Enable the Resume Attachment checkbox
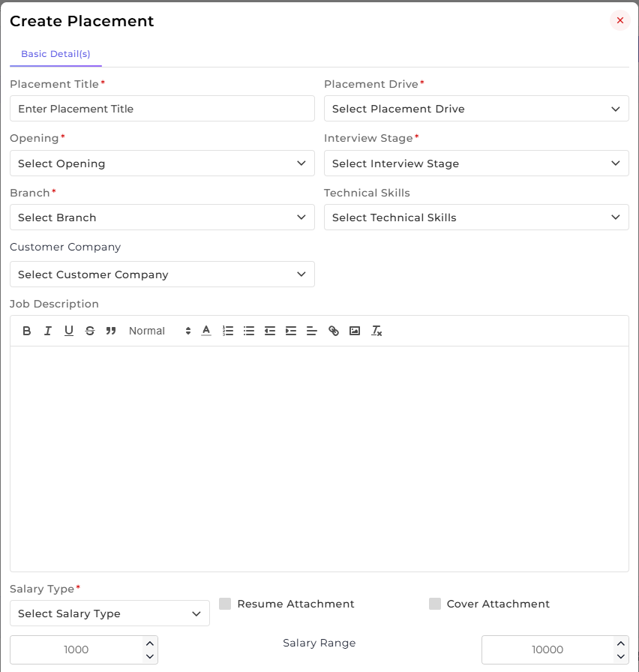Image resolution: width=639 pixels, height=672 pixels. 225,604
